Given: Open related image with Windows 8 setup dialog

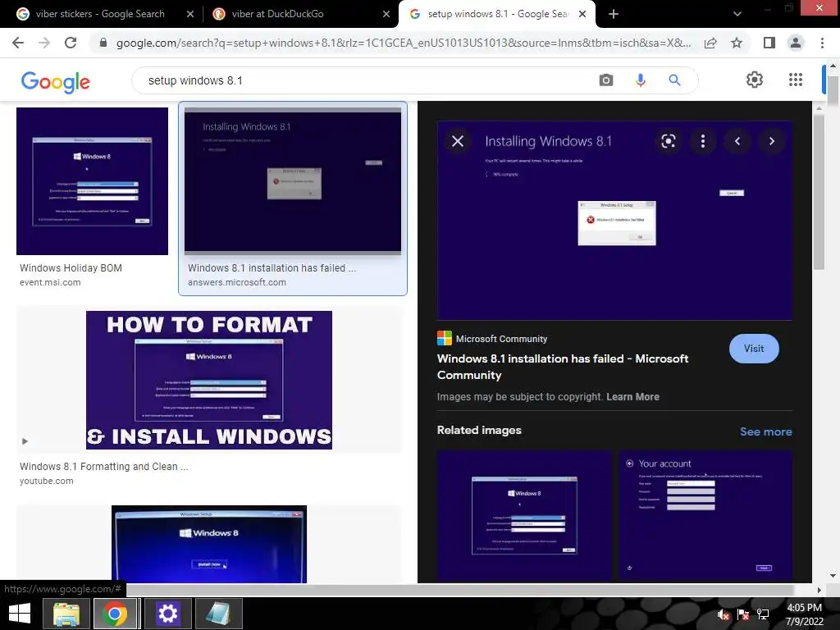Looking at the screenshot, I should pos(524,517).
